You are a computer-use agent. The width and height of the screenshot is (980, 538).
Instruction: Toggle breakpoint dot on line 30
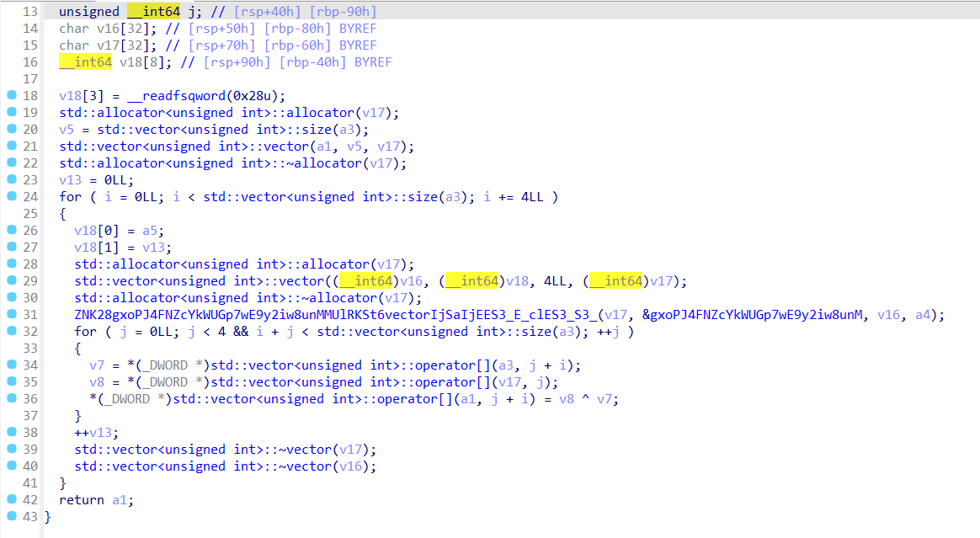pyautogui.click(x=11, y=297)
